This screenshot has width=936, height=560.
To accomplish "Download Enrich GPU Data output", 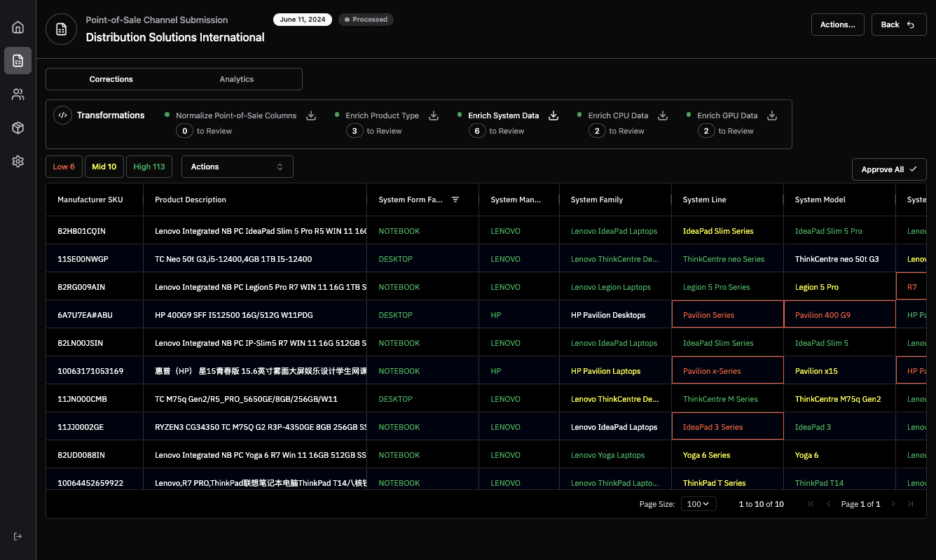I will click(772, 115).
